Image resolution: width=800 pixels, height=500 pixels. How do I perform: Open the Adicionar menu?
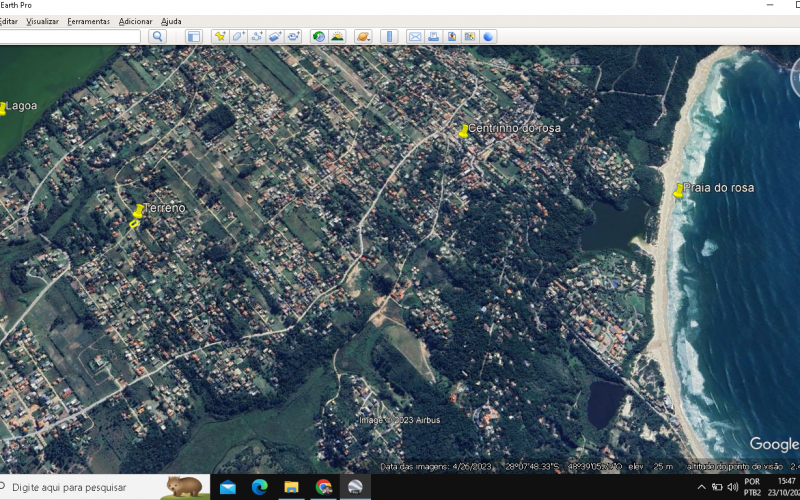pos(135,21)
